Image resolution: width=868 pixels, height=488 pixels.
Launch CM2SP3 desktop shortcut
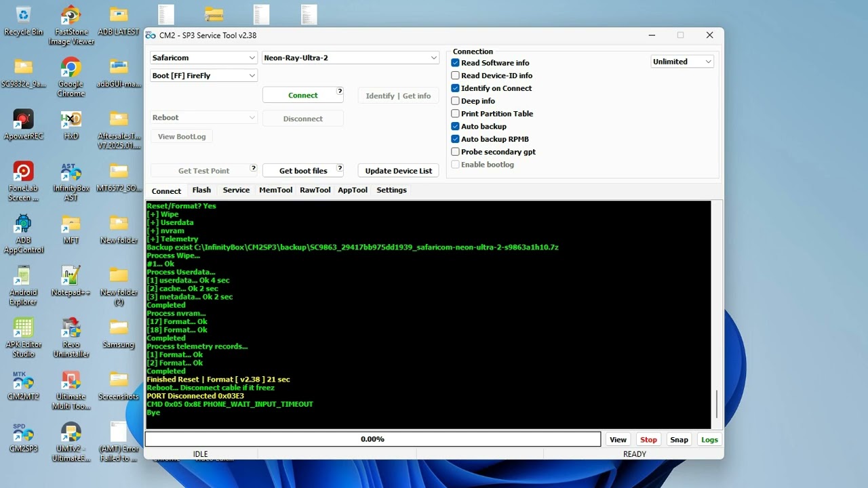point(23,438)
